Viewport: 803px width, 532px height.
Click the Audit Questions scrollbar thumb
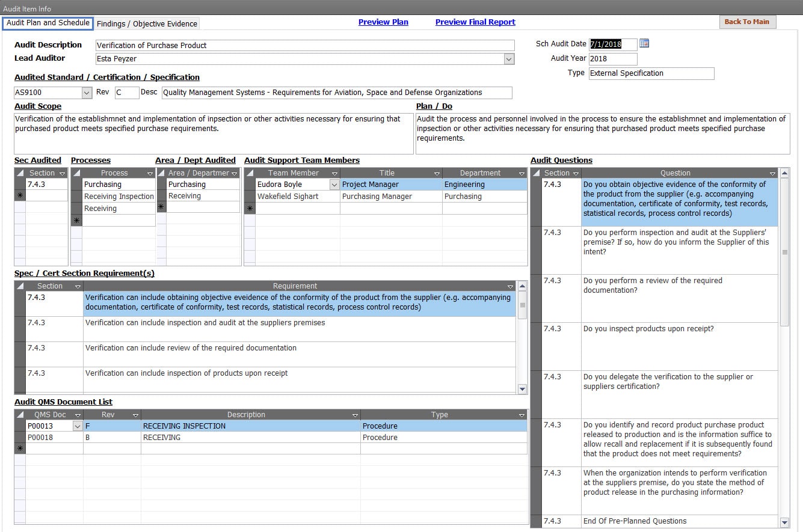coord(784,252)
